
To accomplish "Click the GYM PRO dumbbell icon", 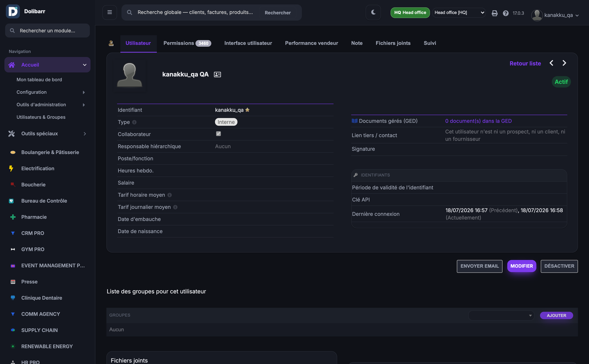I will coord(13,250).
